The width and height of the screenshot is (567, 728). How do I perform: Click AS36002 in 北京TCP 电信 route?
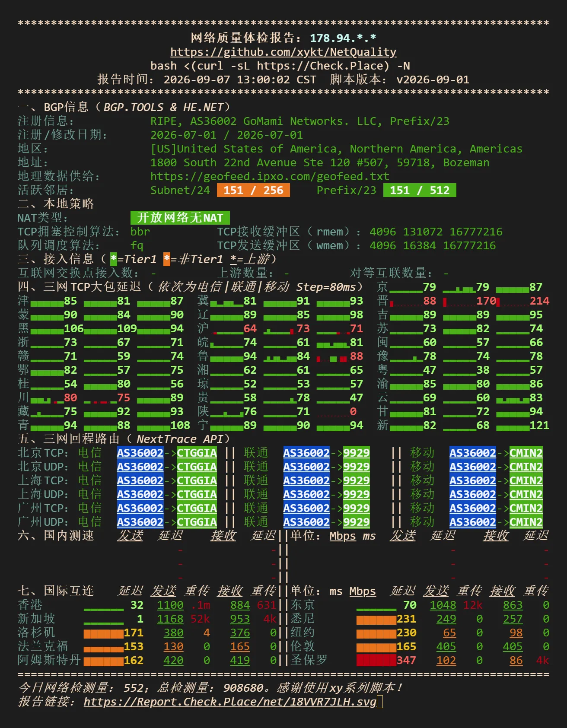(140, 453)
